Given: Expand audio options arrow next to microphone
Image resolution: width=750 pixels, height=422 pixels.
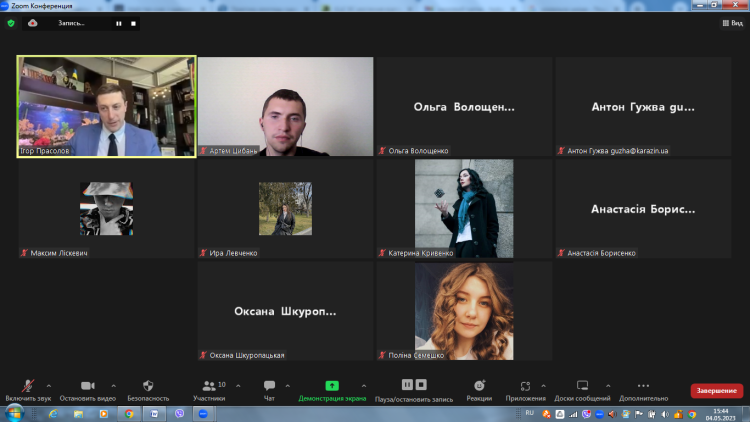Looking at the screenshot, I should tap(49, 385).
